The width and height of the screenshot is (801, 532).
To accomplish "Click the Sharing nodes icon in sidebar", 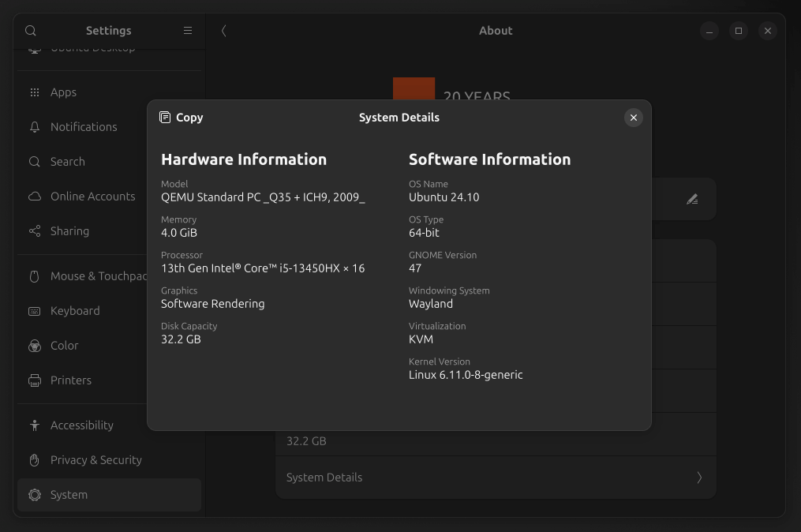I will click(x=35, y=230).
